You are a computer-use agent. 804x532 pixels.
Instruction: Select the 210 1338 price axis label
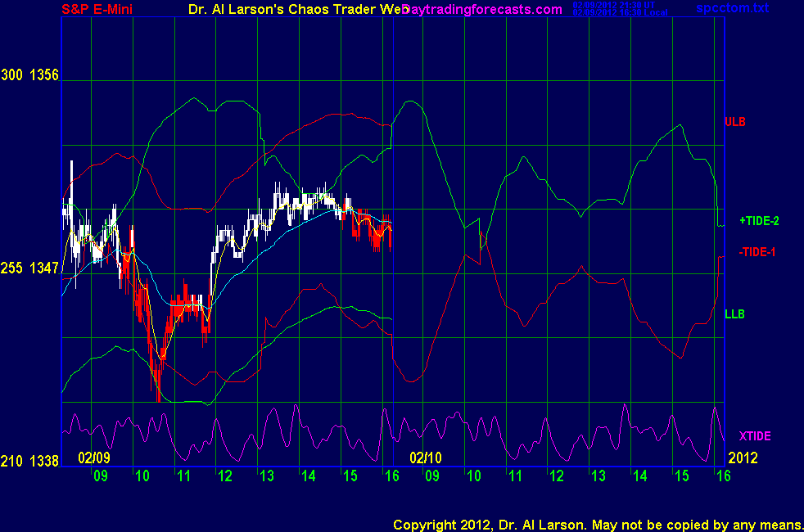pyautogui.click(x=29, y=462)
